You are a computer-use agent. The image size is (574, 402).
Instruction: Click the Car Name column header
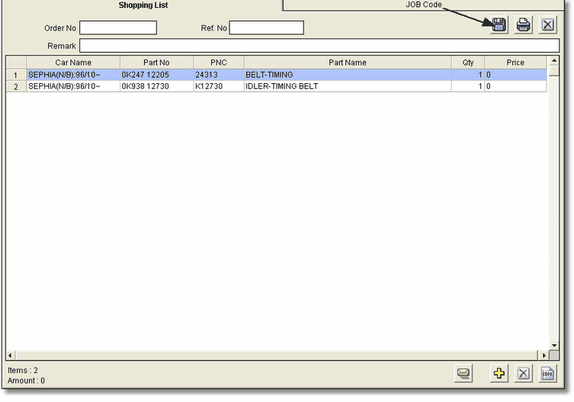(73, 63)
